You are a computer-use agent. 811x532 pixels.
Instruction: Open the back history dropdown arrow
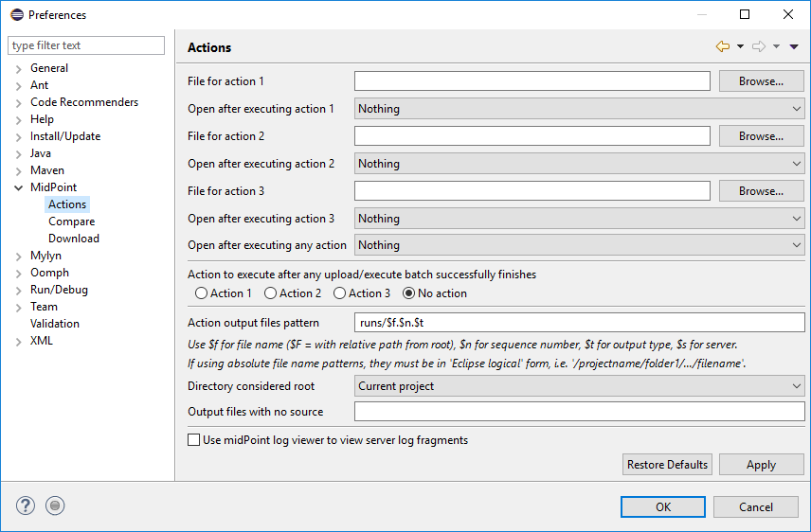pyautogui.click(x=740, y=46)
